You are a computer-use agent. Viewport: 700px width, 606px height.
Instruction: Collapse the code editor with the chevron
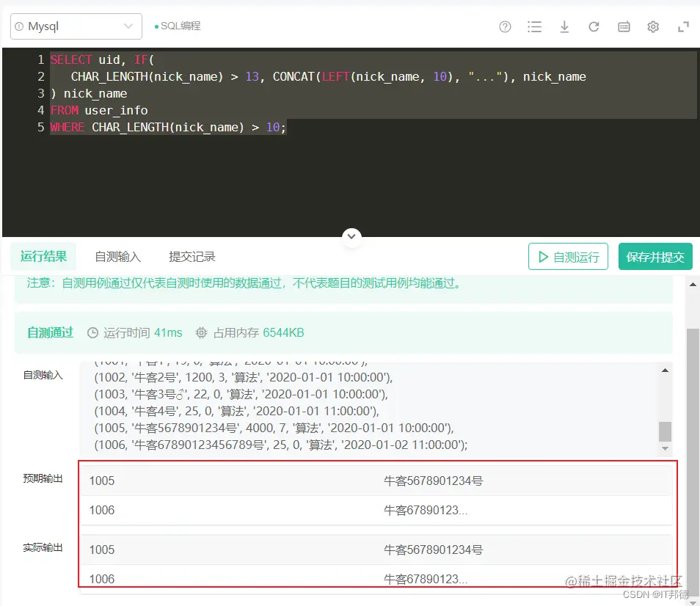pyautogui.click(x=351, y=237)
